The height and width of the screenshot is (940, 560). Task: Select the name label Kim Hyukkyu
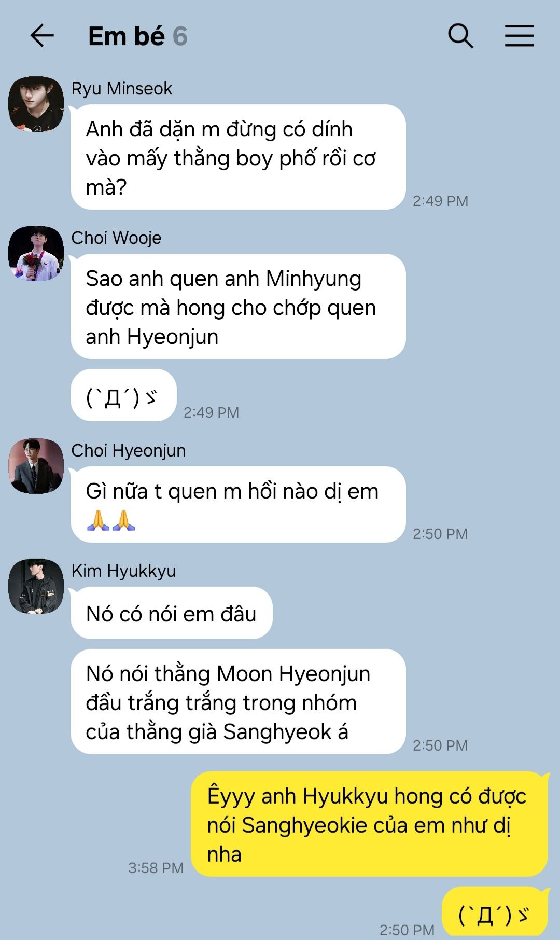point(123,571)
